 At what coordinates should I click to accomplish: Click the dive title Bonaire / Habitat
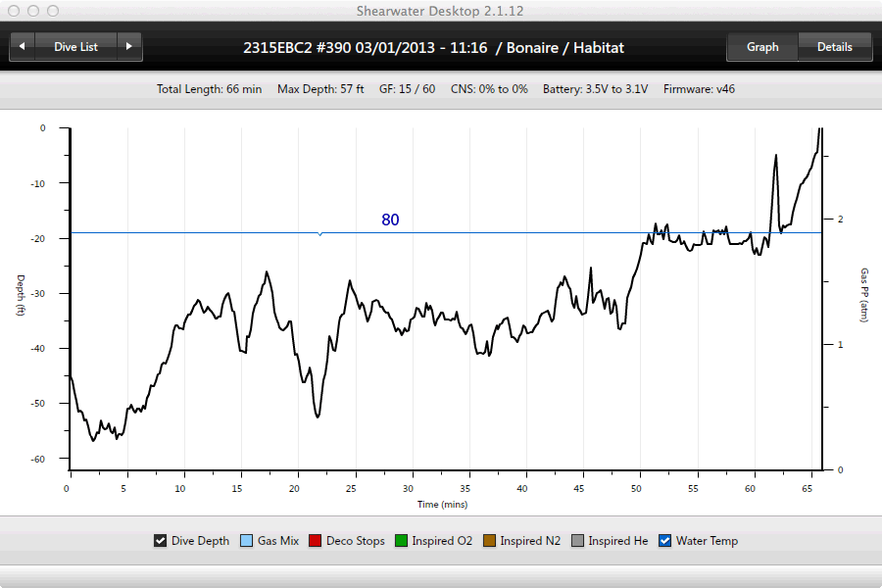click(x=564, y=47)
